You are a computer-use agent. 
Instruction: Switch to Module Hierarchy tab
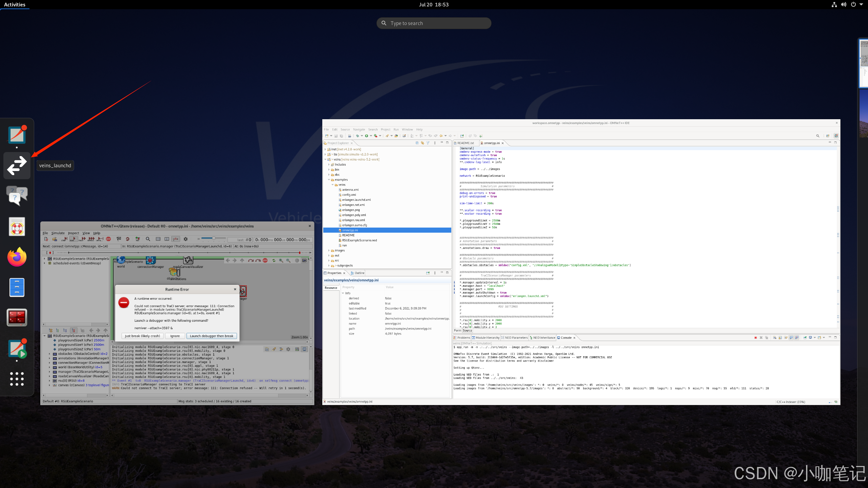[486, 338]
